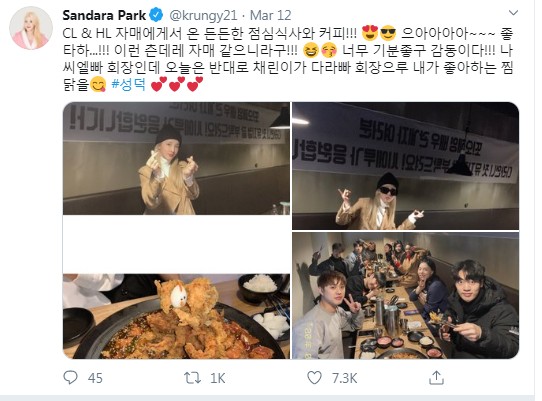Visit the @krungy21 handle link
Screen dimensions: 542x401
(x=203, y=16)
